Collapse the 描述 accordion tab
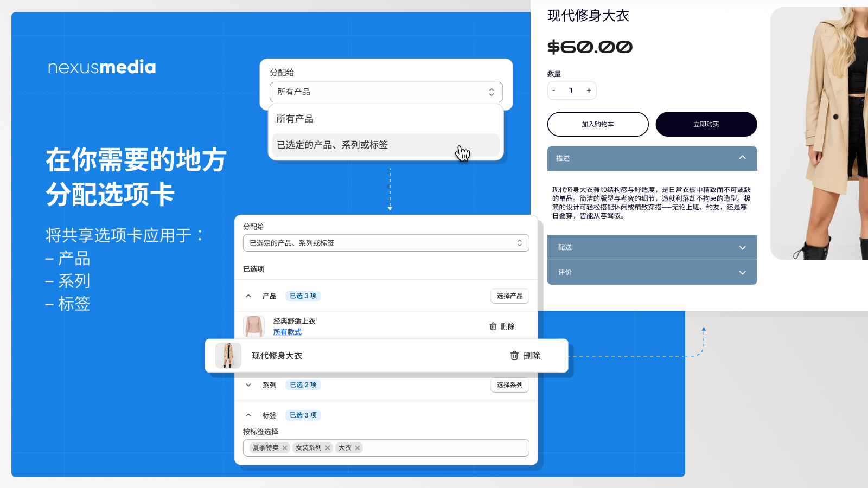The width and height of the screenshot is (868, 488). point(652,158)
